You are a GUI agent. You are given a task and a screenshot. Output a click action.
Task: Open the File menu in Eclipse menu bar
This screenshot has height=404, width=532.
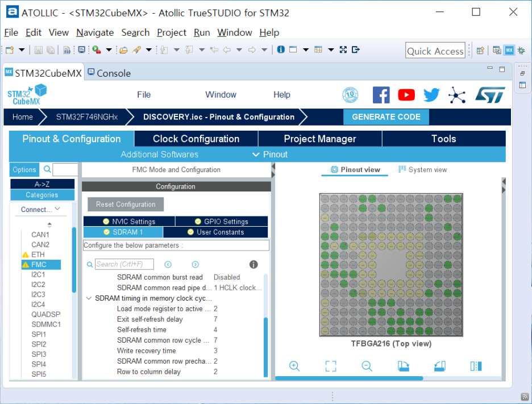(x=11, y=32)
